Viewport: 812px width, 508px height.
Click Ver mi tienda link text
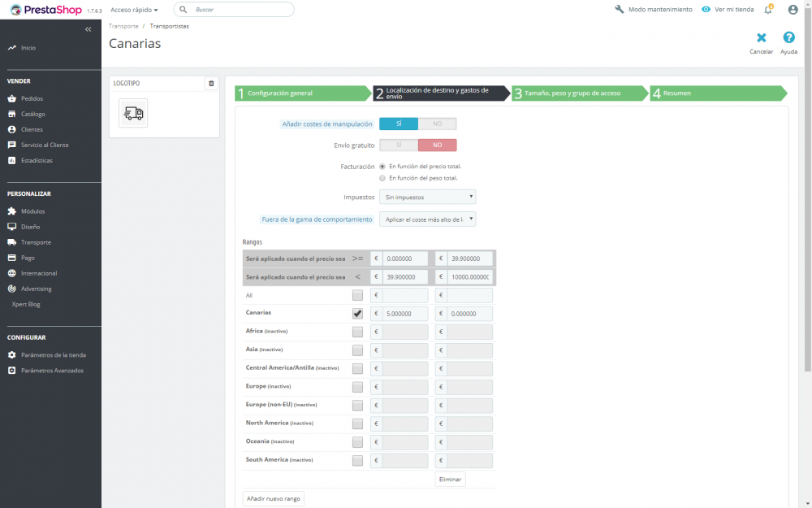pyautogui.click(x=734, y=9)
